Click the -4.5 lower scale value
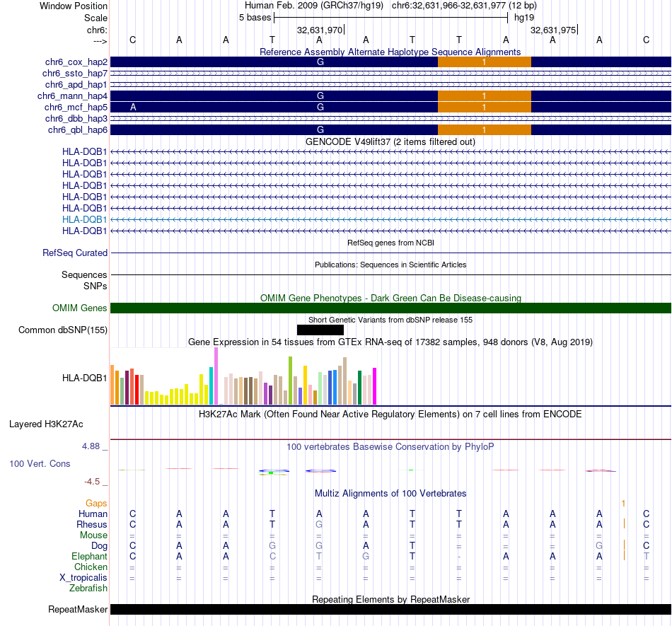The height and width of the screenshot is (626, 672). (92, 482)
